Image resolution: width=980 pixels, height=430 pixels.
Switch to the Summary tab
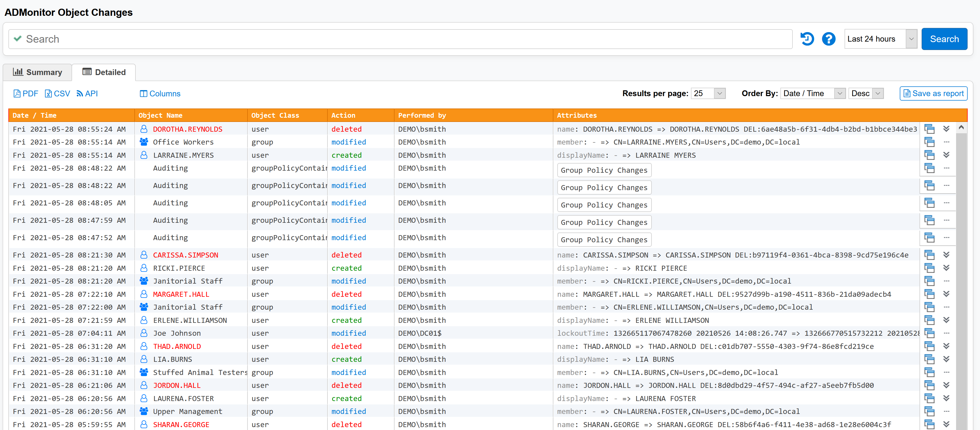[38, 72]
